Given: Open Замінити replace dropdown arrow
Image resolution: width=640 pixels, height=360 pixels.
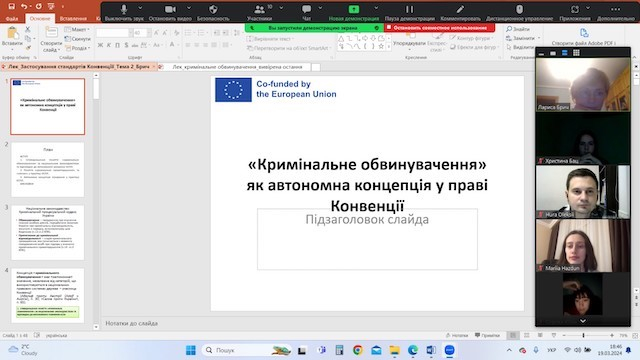Looking at the screenshot, I should click(540, 38).
